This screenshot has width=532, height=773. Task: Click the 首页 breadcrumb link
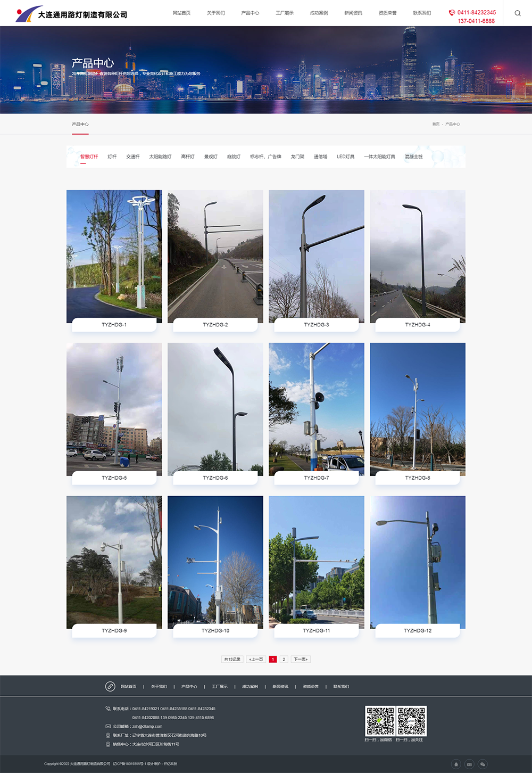coord(436,124)
